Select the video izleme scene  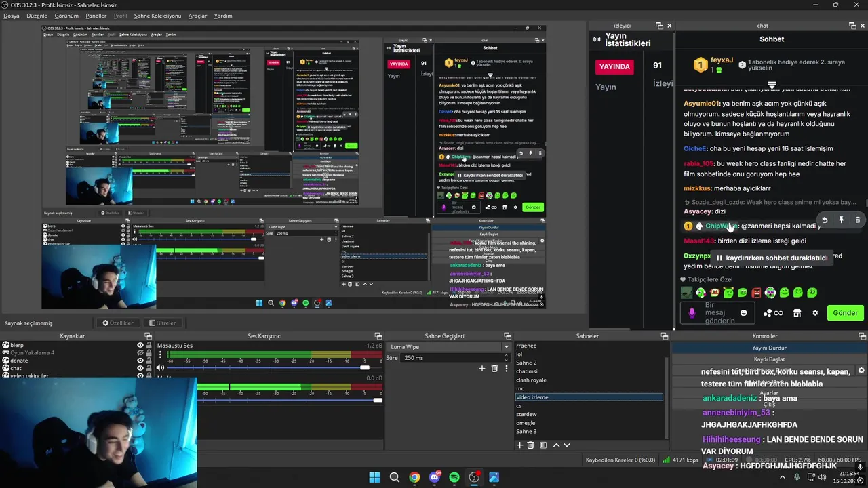[589, 397]
